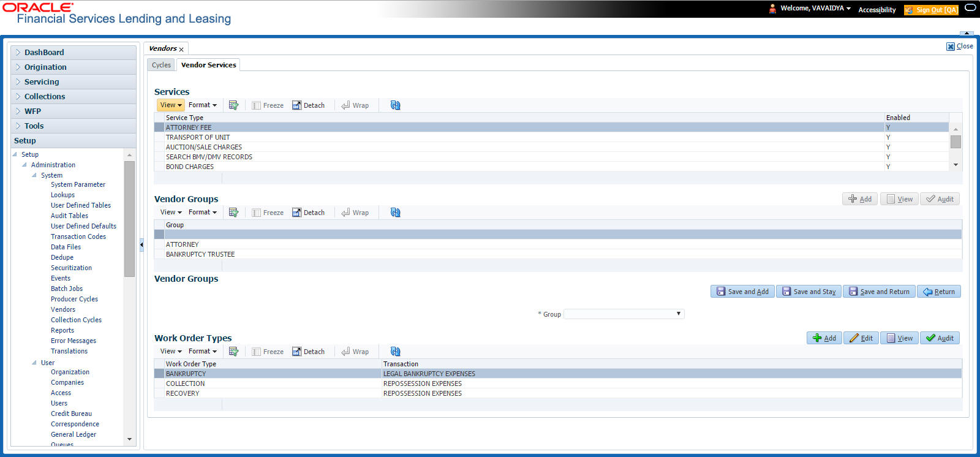The width and height of the screenshot is (980, 457).
Task: Detach the Vendor Groups table
Action: click(x=308, y=213)
